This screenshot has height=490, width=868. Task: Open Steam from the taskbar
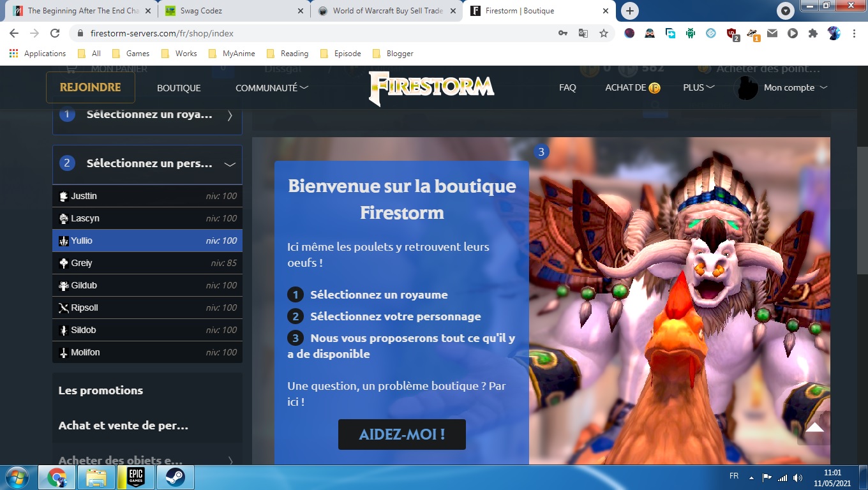point(174,477)
